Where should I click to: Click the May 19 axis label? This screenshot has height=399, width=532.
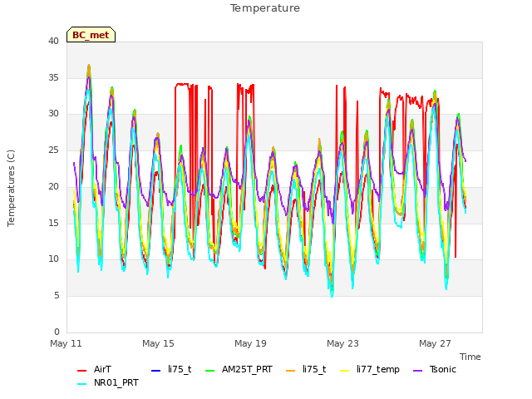[251, 343]
